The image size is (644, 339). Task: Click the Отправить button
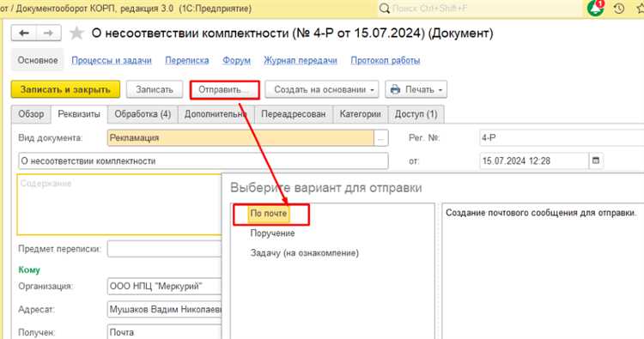225,89
